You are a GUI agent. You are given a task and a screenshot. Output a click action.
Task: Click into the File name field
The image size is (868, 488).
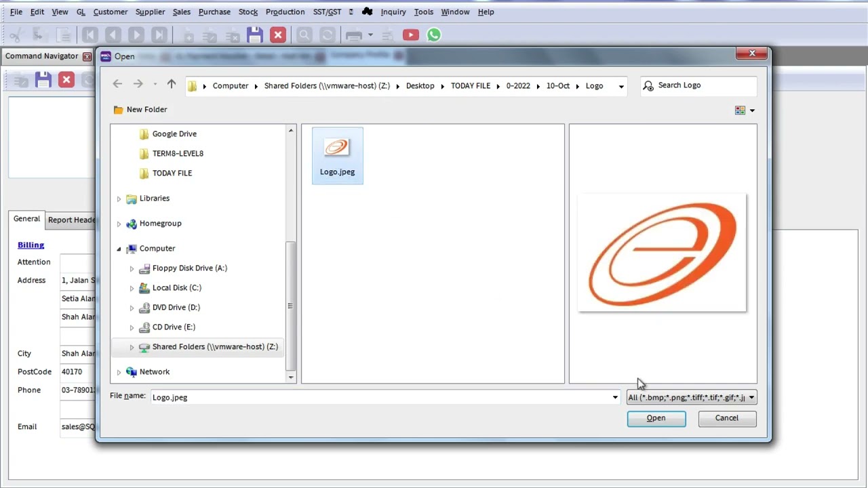tap(380, 398)
